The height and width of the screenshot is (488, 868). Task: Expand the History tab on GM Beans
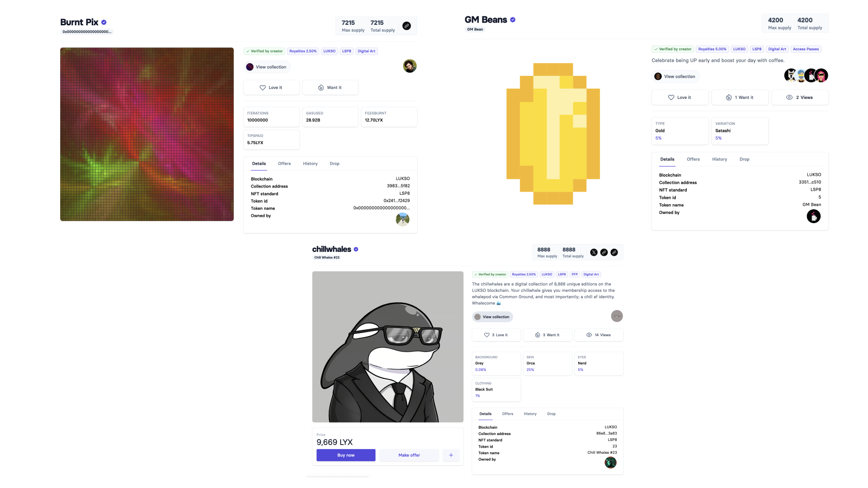point(720,159)
